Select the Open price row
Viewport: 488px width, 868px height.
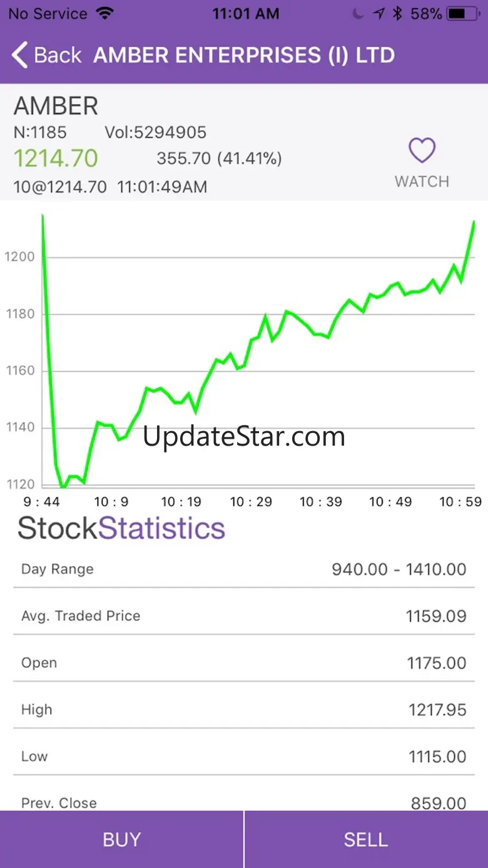coord(244,663)
